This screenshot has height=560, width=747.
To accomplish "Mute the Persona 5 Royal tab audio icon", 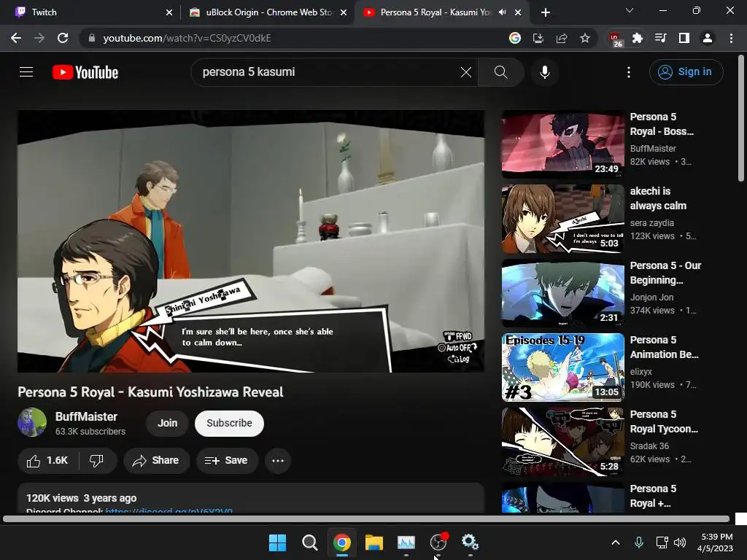I will pos(502,12).
